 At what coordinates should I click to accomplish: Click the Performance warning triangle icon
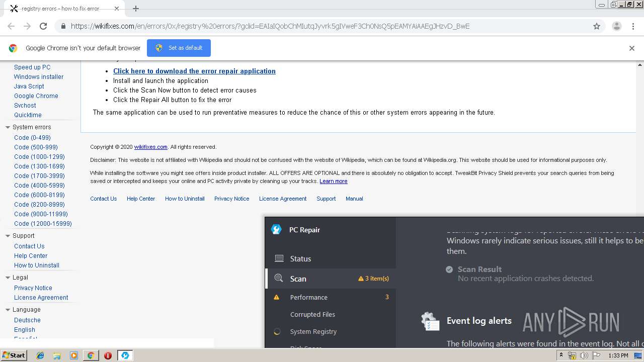point(276,297)
